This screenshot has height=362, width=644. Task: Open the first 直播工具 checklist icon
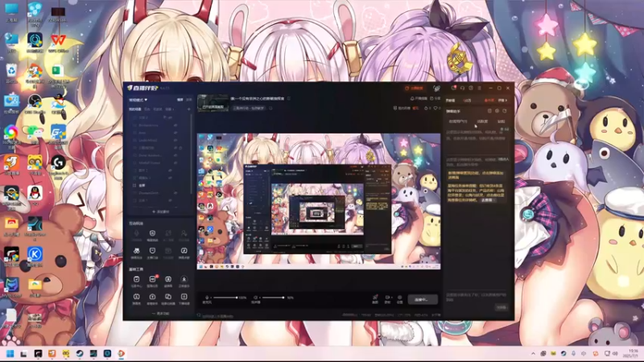[136, 279]
